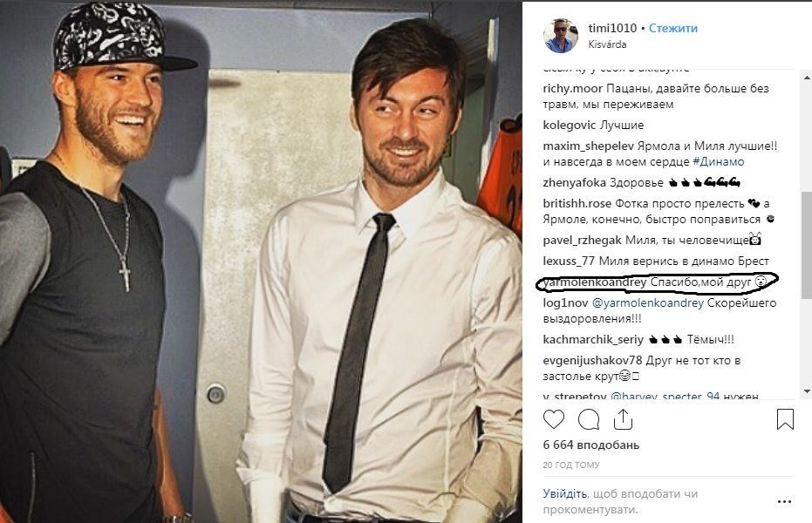This screenshot has height=523, width=812.
Task: Open the timi1010 username link
Action: point(612,28)
